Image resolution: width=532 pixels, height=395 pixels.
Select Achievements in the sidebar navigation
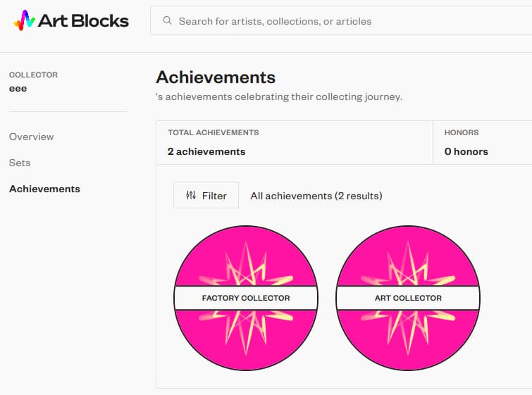point(44,189)
